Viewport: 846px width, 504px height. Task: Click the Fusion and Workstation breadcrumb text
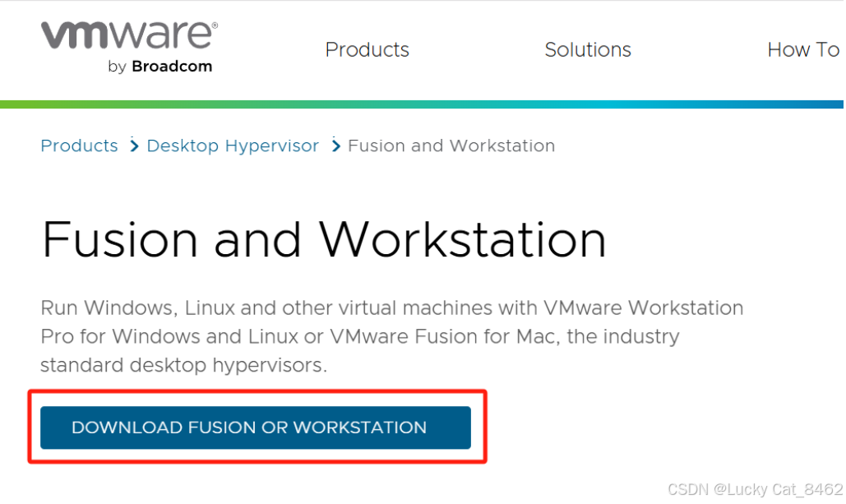click(x=451, y=146)
